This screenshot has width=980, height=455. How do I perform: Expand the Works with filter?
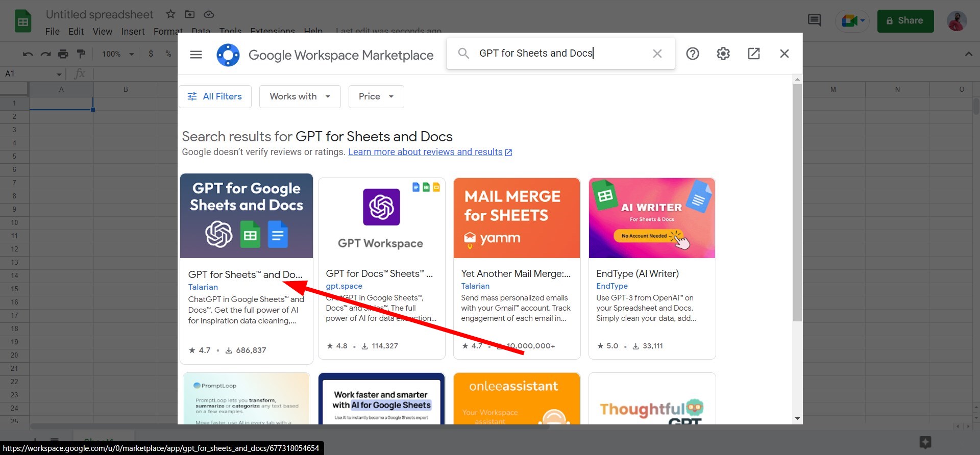[300, 96]
